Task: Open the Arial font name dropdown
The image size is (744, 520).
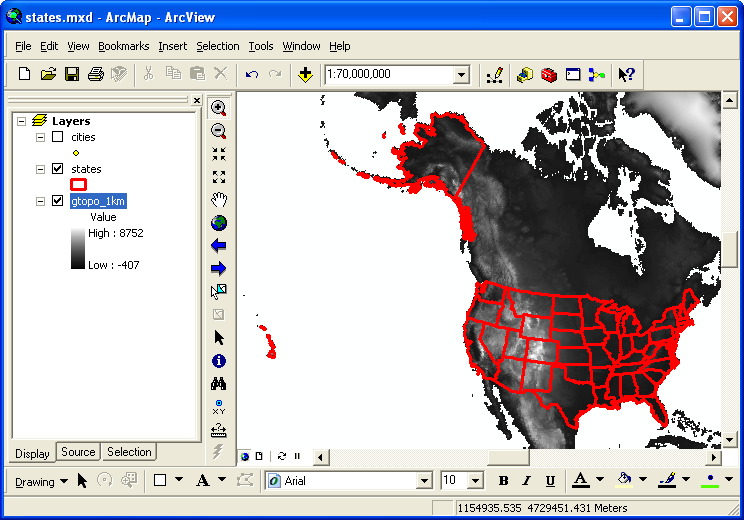Action: [x=423, y=481]
